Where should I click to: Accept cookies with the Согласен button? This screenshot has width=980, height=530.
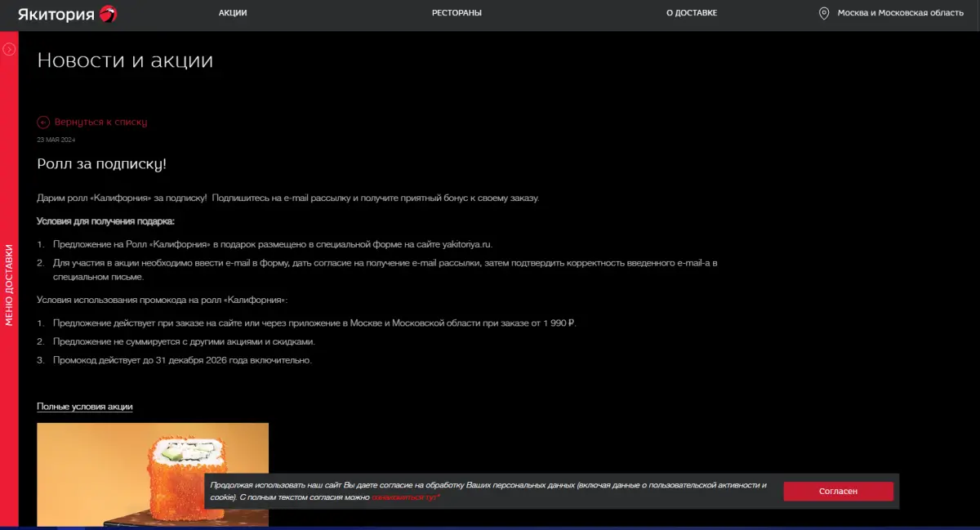pyautogui.click(x=838, y=492)
